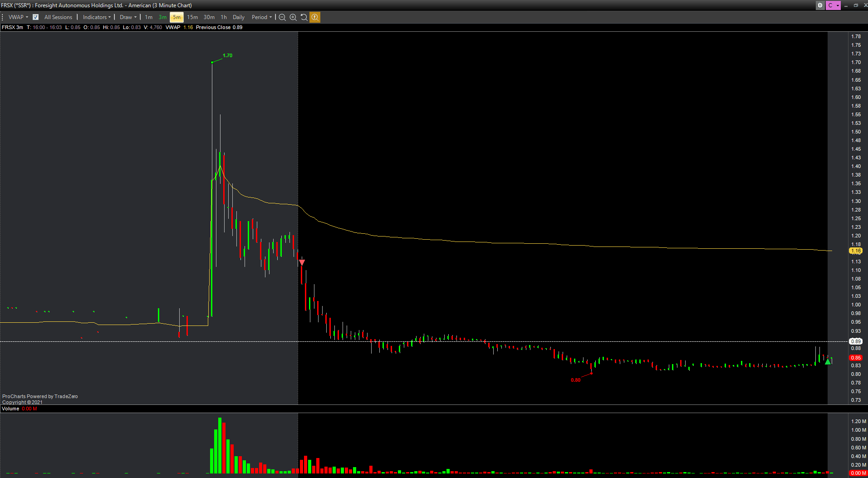Click the zoom out magnifier icon
The width and height of the screenshot is (868, 478).
282,17
